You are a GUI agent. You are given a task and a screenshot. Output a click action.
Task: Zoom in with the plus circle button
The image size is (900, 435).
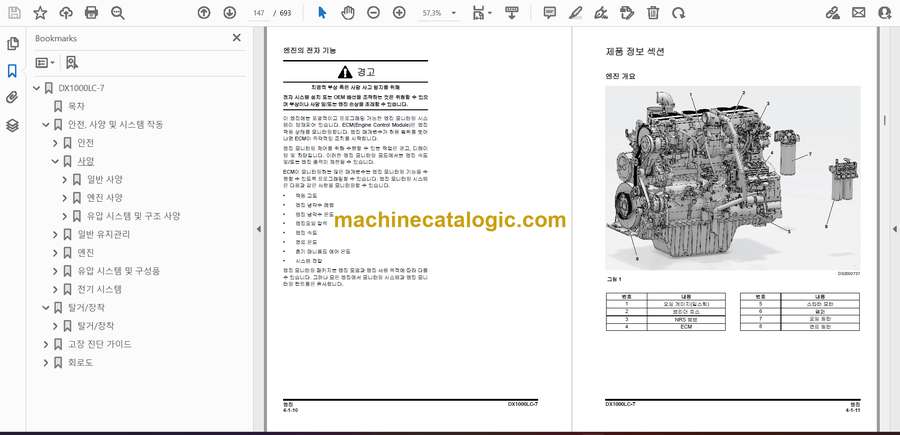click(x=399, y=13)
